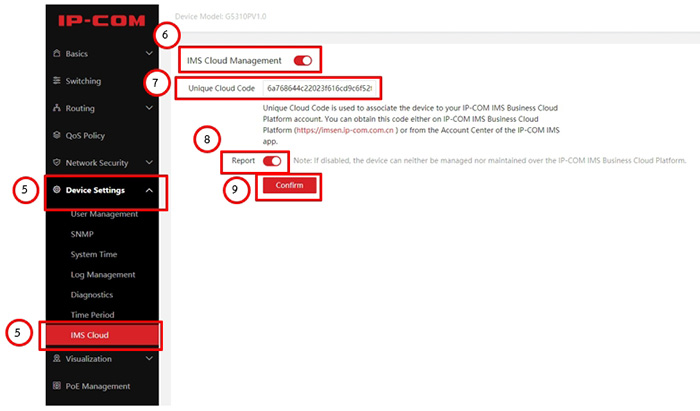Open the PoE Management menu

click(x=102, y=386)
